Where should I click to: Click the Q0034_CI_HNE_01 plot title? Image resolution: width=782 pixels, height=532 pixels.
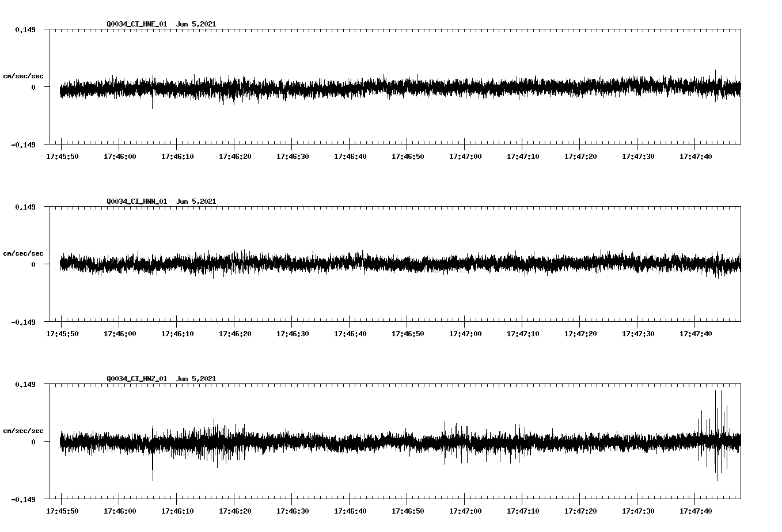tap(161, 24)
